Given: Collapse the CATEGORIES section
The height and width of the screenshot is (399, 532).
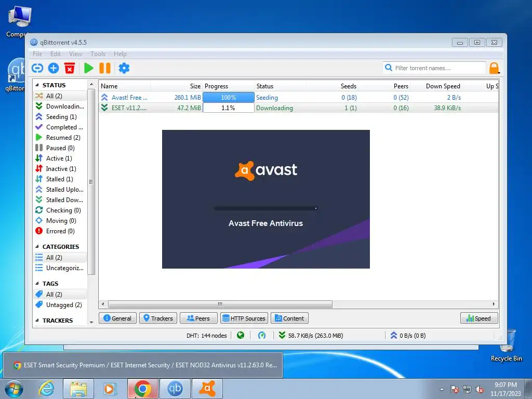Looking at the screenshot, I should (37, 247).
